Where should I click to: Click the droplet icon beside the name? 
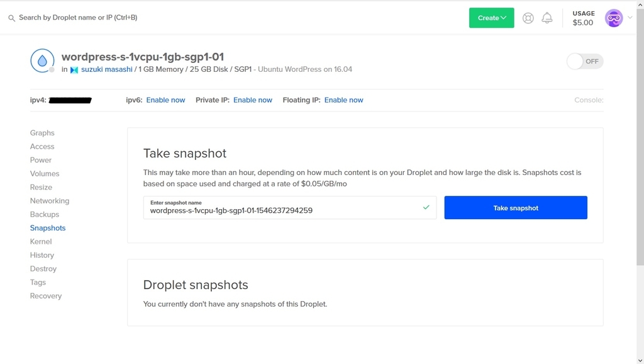click(42, 60)
